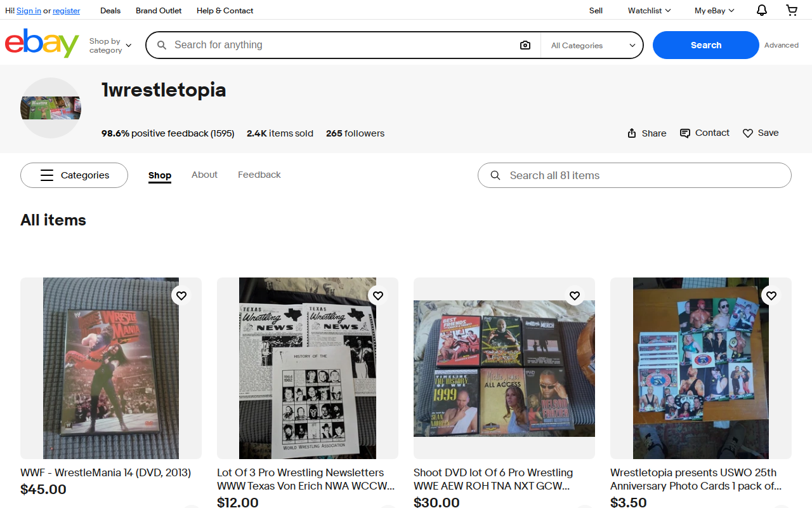Screen dimensions: 812x508
Task: Open the shopping cart icon
Action: [792, 10]
